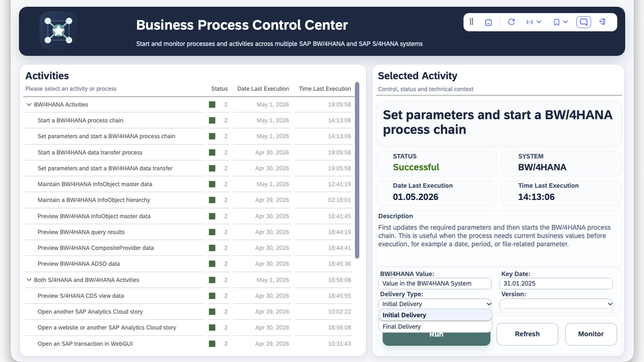Click green status square for Preview BW/4HANA query results
Image resolution: width=644 pixels, height=362 pixels.
click(212, 232)
